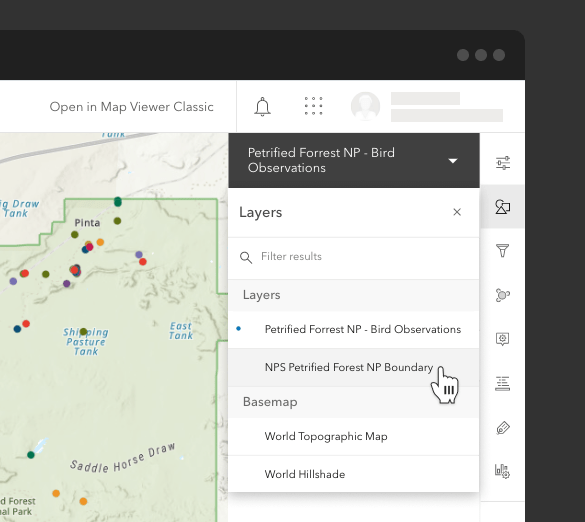Viewport: 585px width, 522px height.
Task: Click the Shipping Pasture Tank label
Action: point(86,342)
